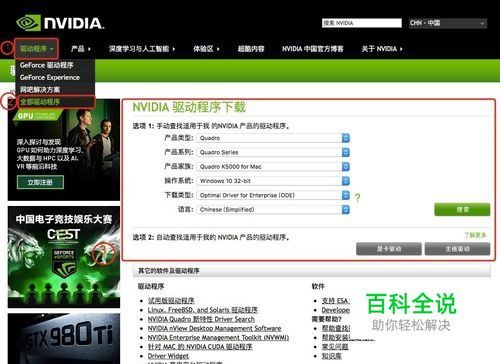Image resolution: width=500 pixels, height=364 pixels.
Task: Open the 中国电子竞技娱乐大赛 CEST banner
Action: 64,257
